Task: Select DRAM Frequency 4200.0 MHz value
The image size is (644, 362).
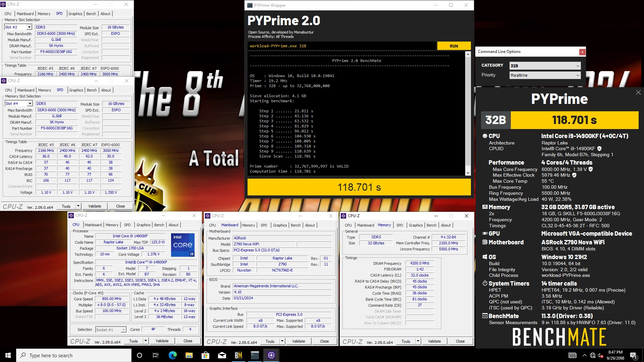Action: (420, 263)
